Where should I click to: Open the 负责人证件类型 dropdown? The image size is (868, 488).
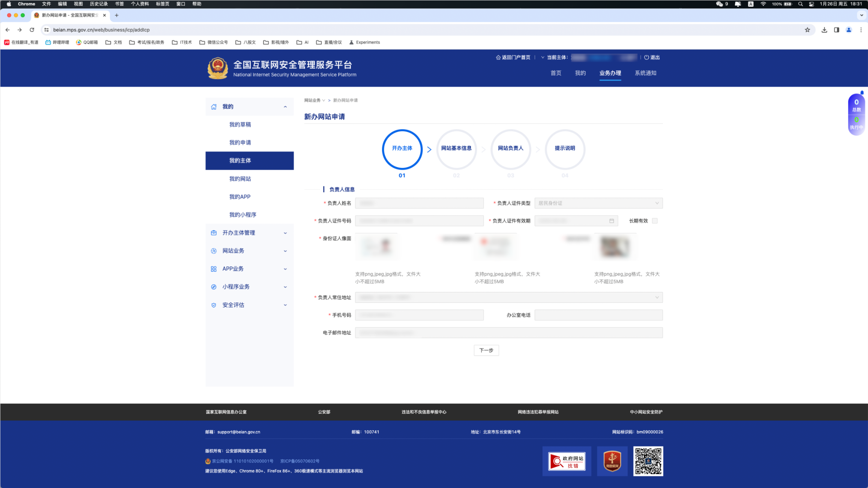point(598,203)
